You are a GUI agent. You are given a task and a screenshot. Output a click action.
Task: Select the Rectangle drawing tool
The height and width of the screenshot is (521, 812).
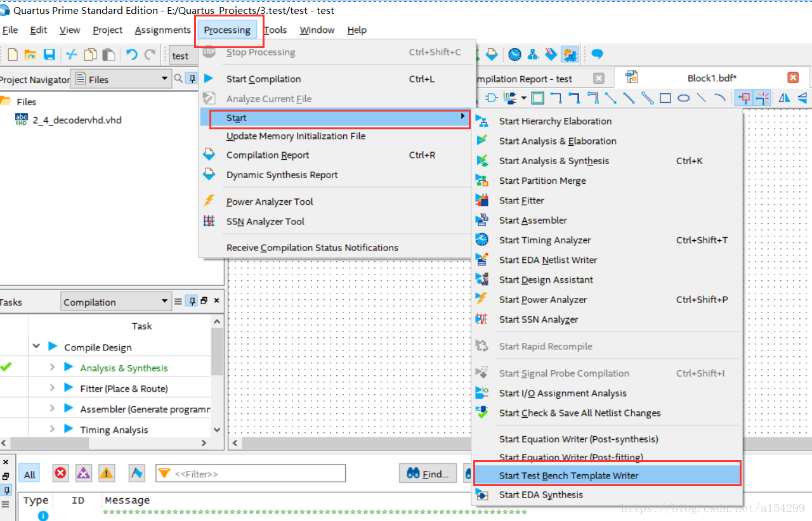[x=665, y=98]
